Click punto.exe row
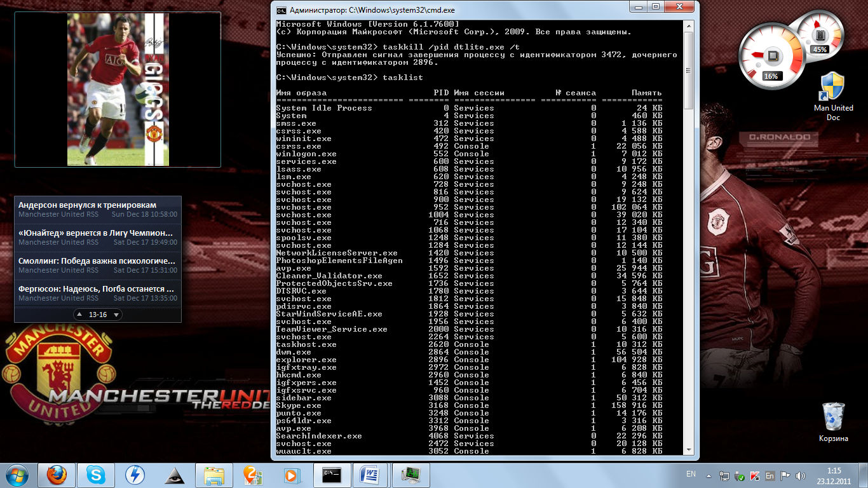The height and width of the screenshot is (488, 868). [469, 413]
